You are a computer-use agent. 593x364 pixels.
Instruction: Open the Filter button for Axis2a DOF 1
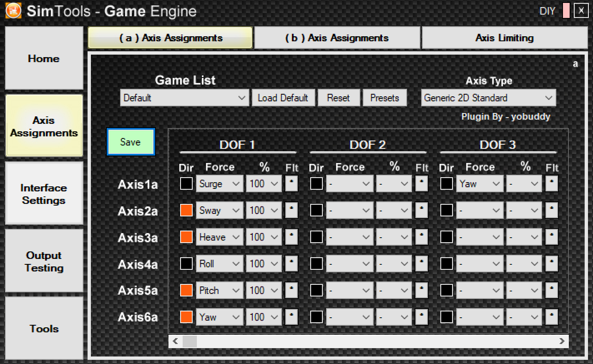pyautogui.click(x=291, y=210)
